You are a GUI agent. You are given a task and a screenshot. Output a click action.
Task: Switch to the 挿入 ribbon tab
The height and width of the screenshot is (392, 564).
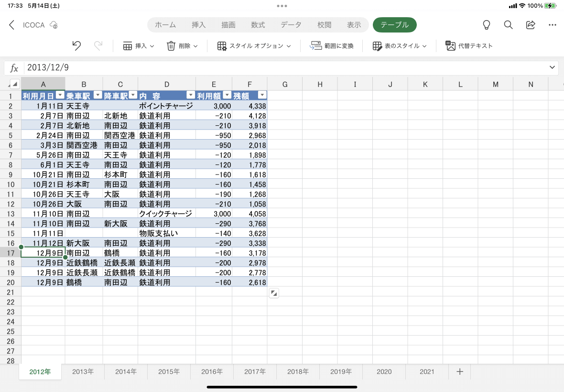198,25
